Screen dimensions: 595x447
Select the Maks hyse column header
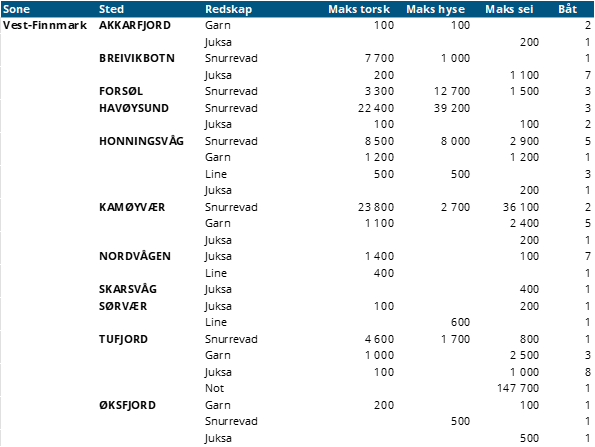click(x=435, y=9)
